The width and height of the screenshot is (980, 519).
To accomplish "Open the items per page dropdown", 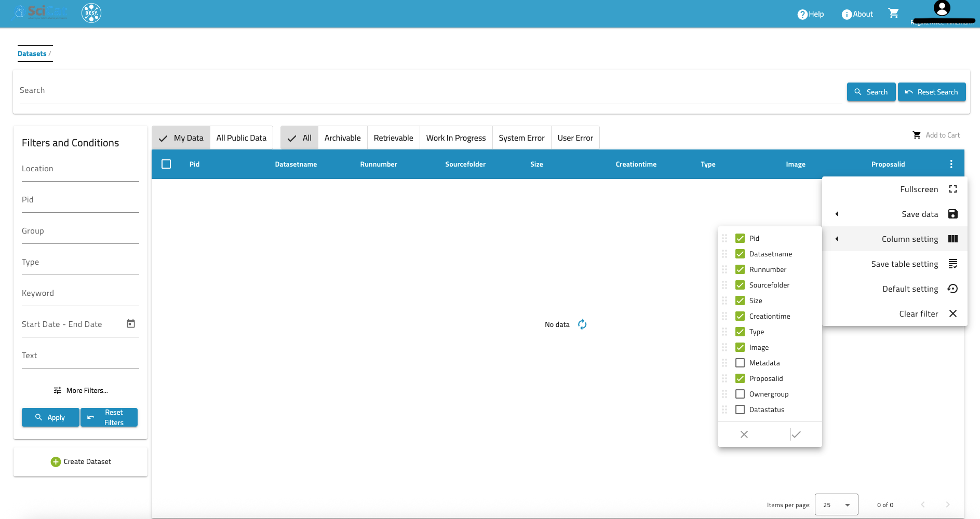I will [x=836, y=504].
